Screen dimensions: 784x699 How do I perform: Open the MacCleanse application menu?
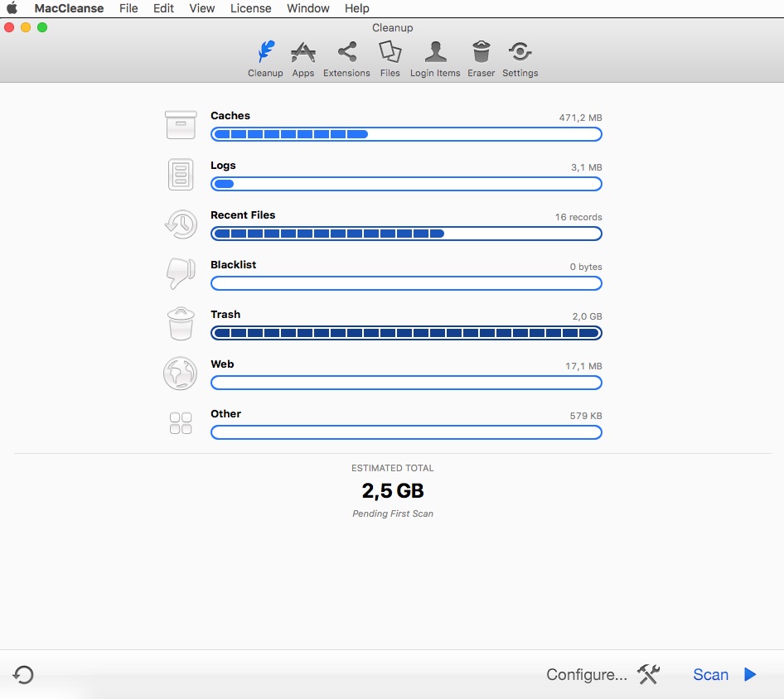[x=69, y=8]
